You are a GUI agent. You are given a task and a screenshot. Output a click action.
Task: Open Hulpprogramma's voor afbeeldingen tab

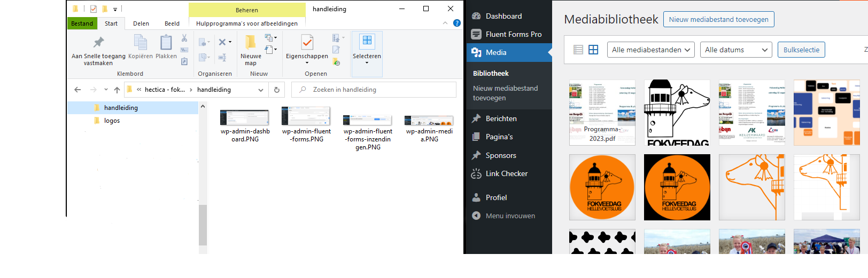[x=247, y=23]
